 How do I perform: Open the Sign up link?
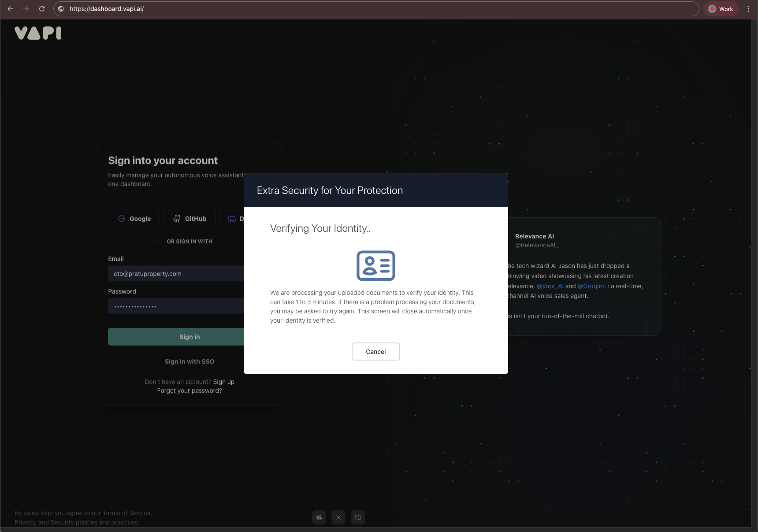click(x=223, y=382)
